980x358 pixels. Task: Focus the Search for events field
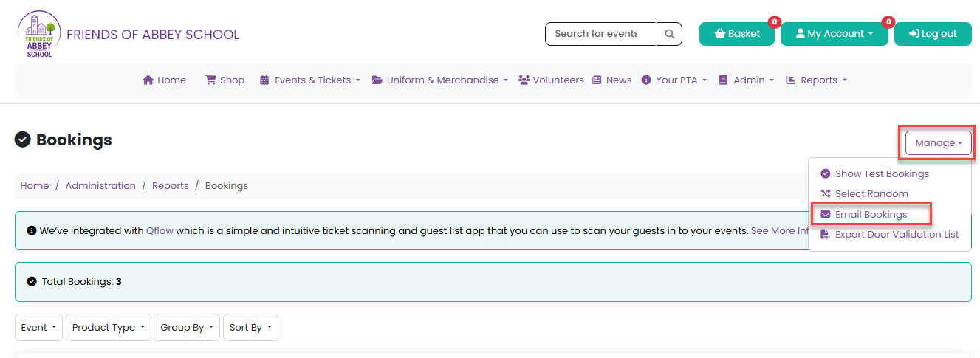coord(600,34)
